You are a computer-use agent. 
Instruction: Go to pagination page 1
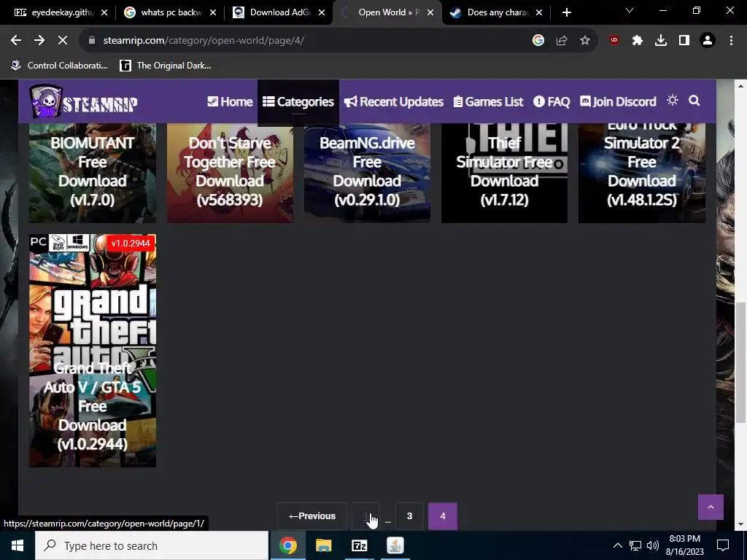[366, 516]
